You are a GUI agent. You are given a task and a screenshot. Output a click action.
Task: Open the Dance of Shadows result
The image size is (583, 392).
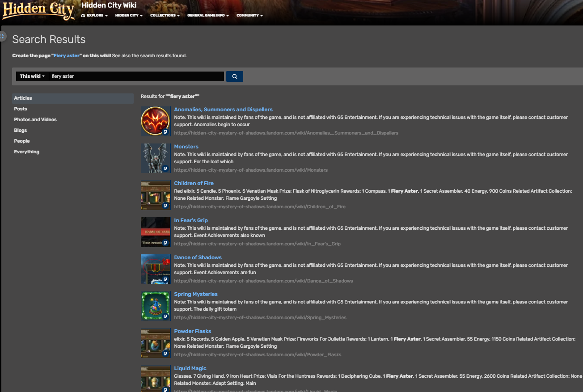point(198,257)
